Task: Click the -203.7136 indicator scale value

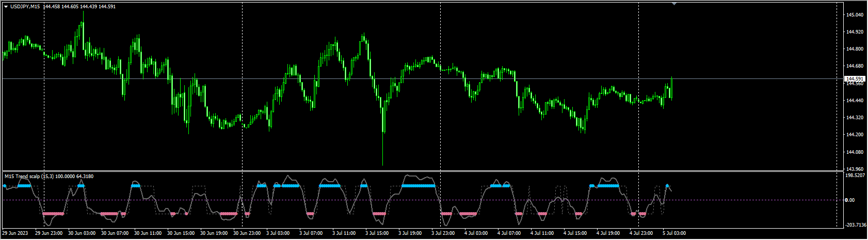Action: pyautogui.click(x=856, y=225)
